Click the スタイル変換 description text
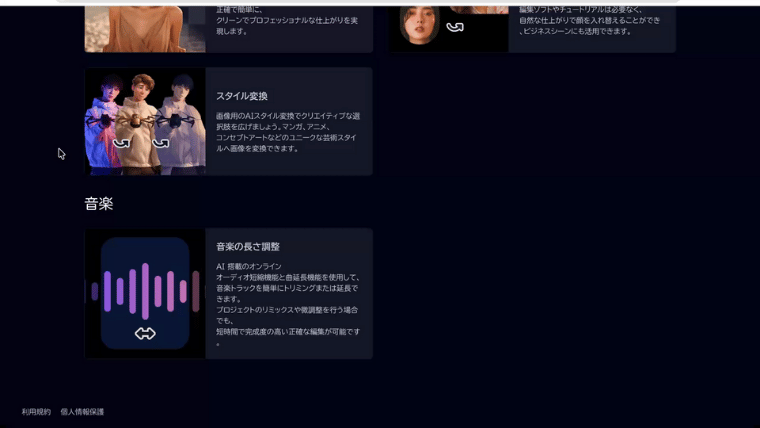 pos(287,132)
